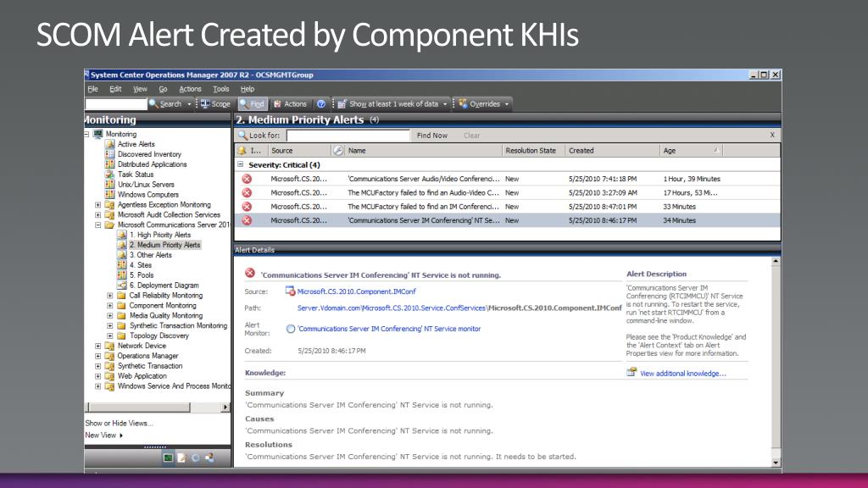The image size is (868, 488).
Task: Open the Help menu
Action: click(x=248, y=89)
